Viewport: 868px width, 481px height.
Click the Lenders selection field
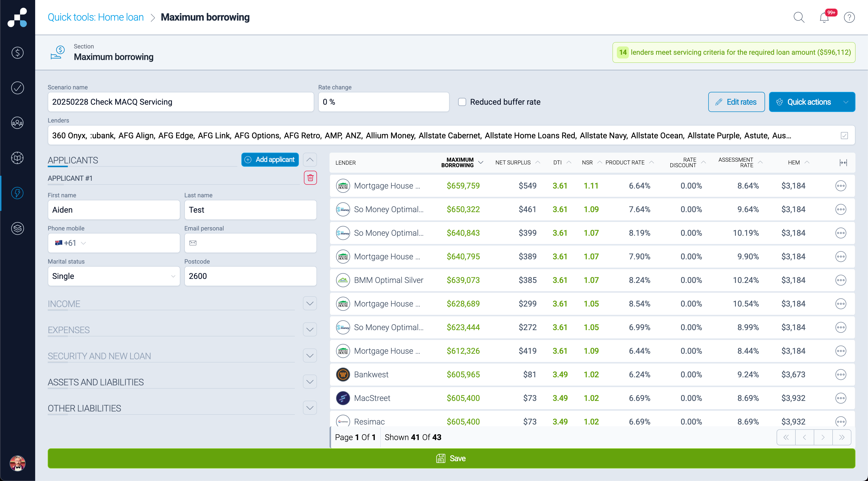coord(451,135)
